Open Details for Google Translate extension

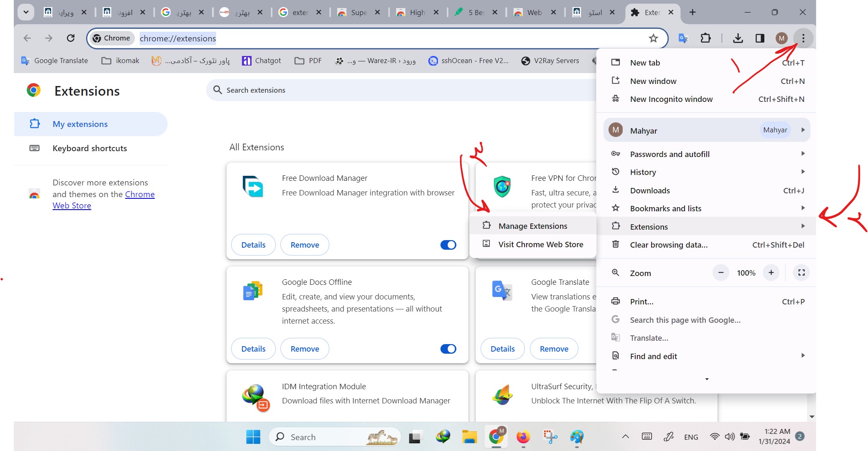point(502,349)
